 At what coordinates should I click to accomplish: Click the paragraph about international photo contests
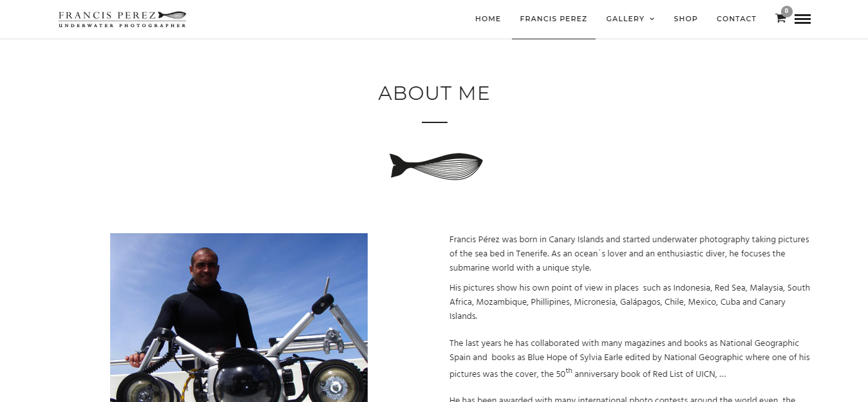[x=623, y=398]
